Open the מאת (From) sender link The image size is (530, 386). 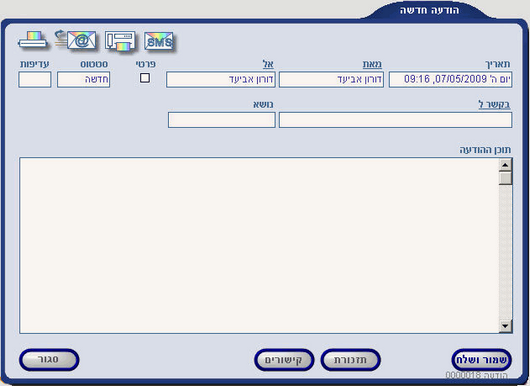pyautogui.click(x=372, y=64)
